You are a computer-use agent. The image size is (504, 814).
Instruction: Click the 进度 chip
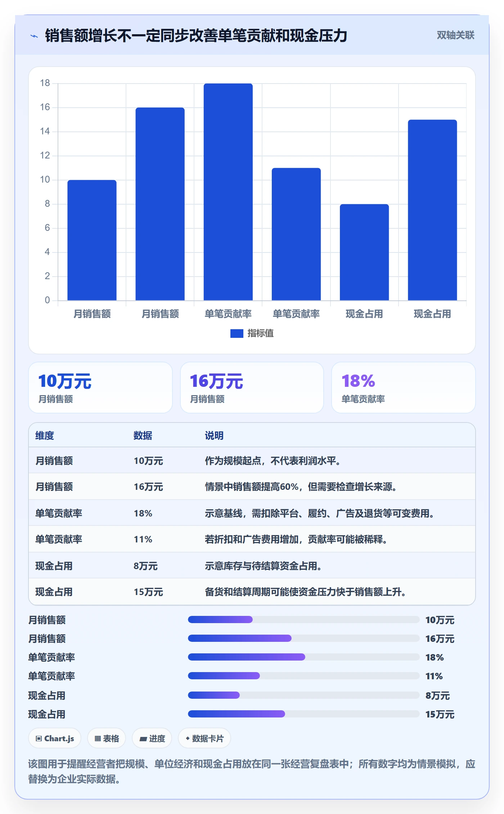click(152, 738)
